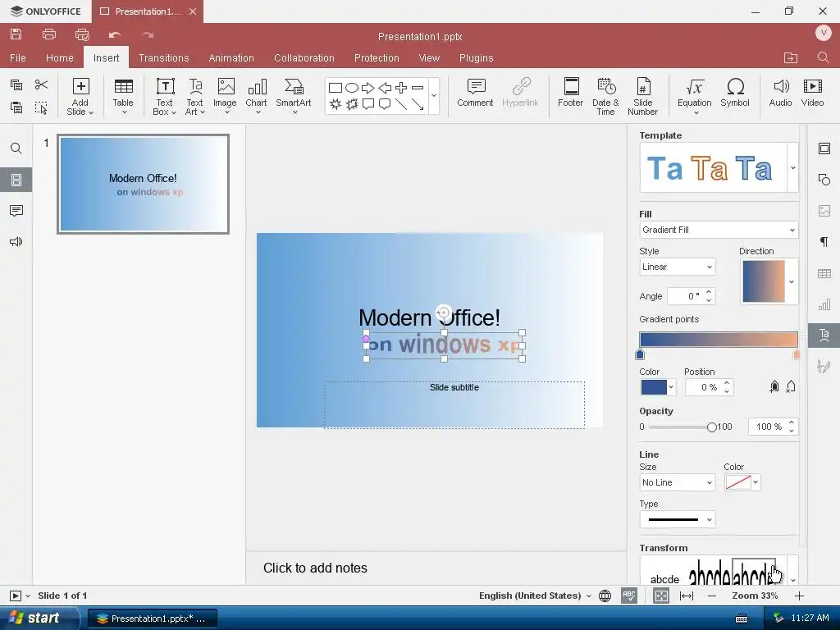Click the Quick Print icon

tap(82, 34)
